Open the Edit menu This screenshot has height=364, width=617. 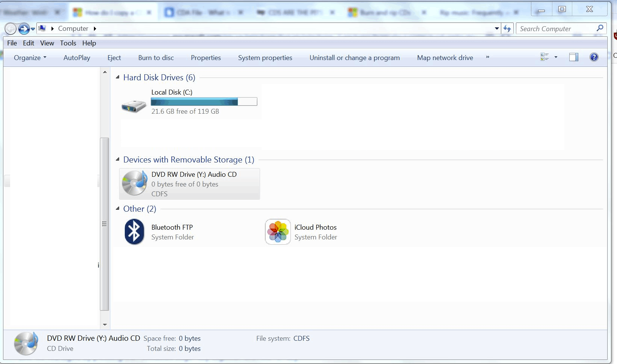point(29,43)
